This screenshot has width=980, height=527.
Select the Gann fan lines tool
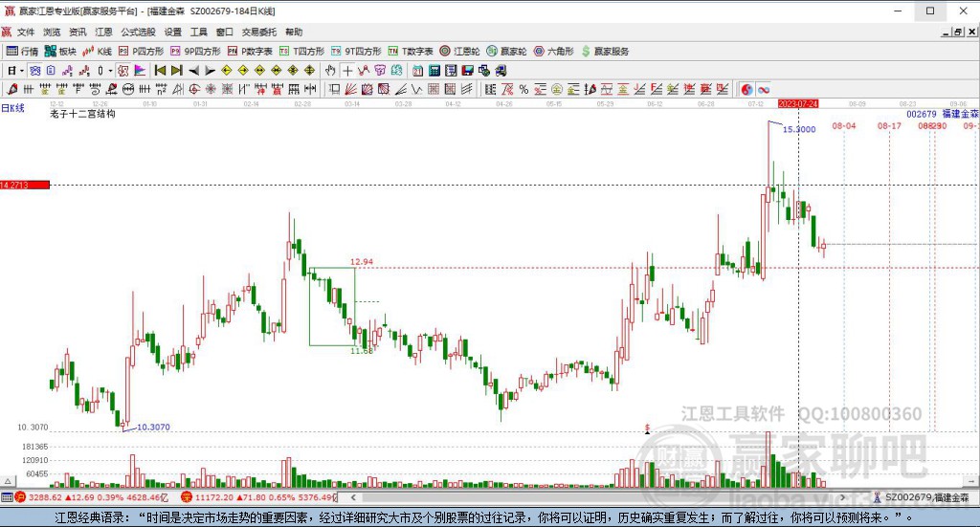(350, 89)
